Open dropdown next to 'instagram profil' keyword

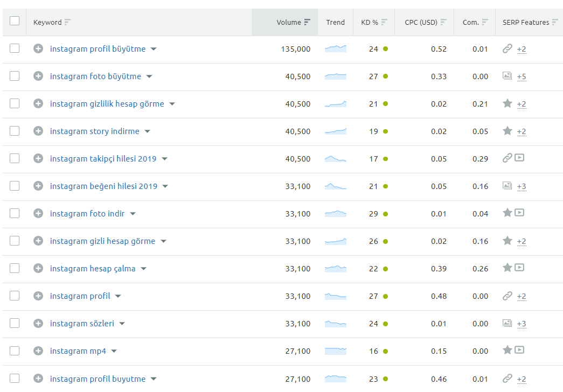118,296
